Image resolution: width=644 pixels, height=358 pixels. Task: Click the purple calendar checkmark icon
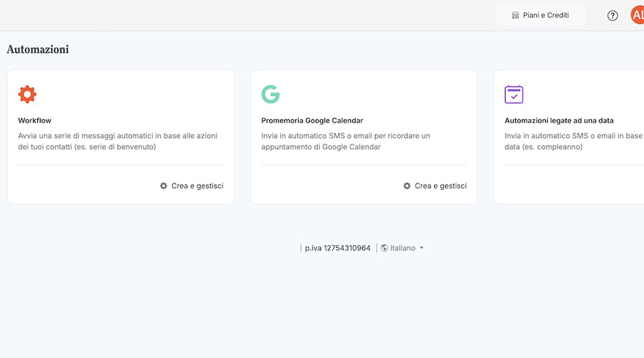pyautogui.click(x=514, y=95)
